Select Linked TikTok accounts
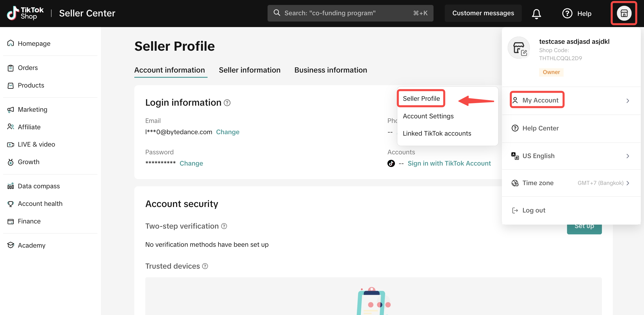Viewport: 644px width, 315px height. pyautogui.click(x=437, y=134)
